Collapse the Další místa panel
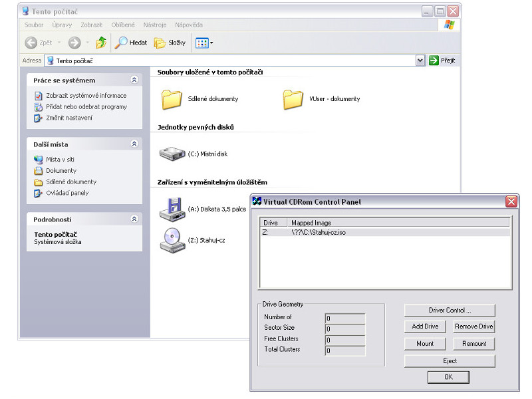 [x=134, y=144]
